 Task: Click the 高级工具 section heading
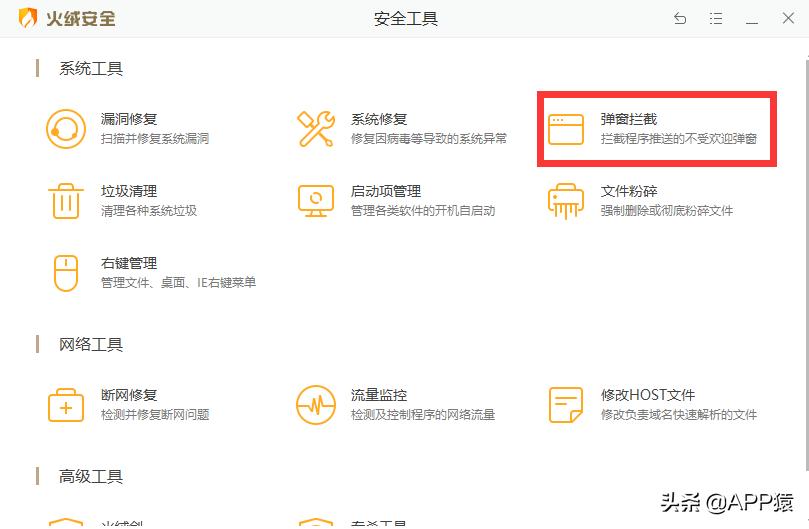[x=91, y=476]
